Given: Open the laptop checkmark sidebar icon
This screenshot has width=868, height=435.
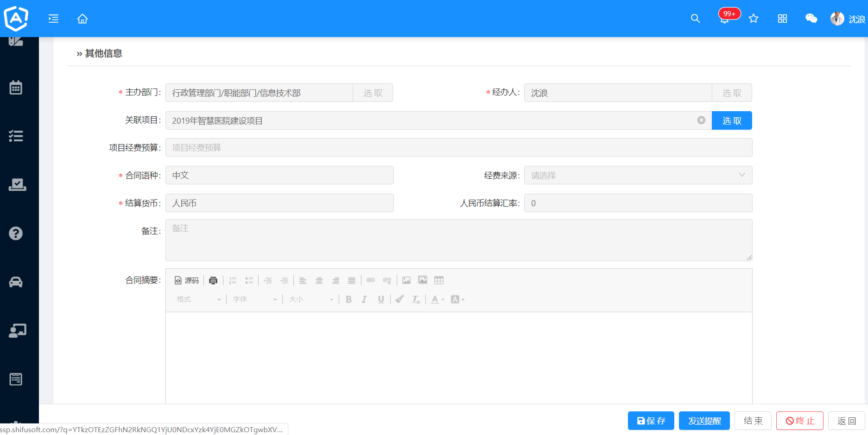Looking at the screenshot, I should 17,184.
